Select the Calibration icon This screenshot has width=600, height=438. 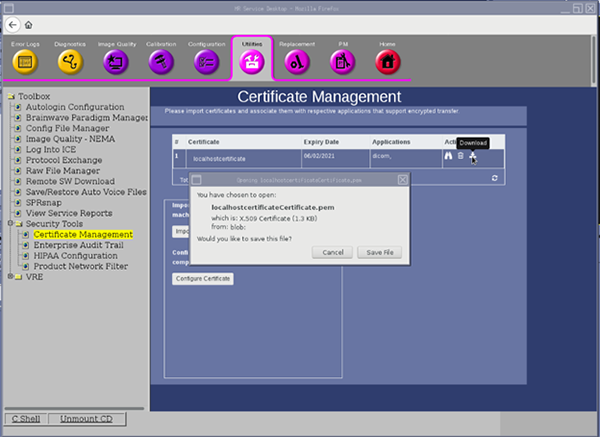[x=159, y=62]
